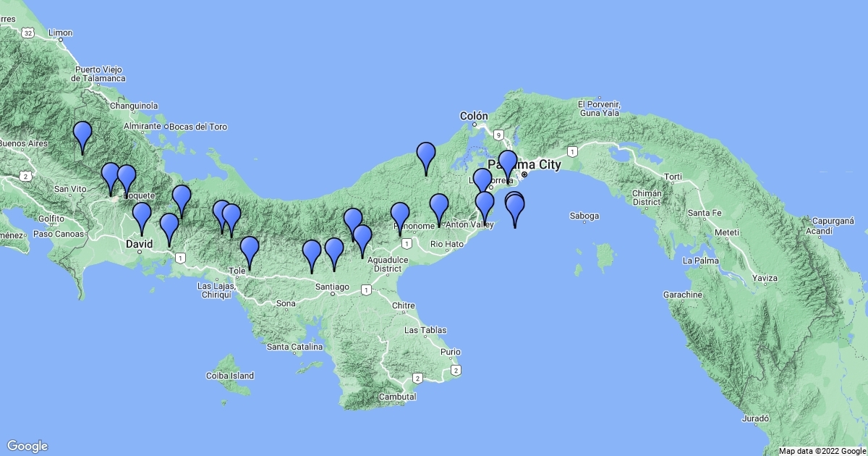Select the marker east of David beside route 1

click(169, 229)
